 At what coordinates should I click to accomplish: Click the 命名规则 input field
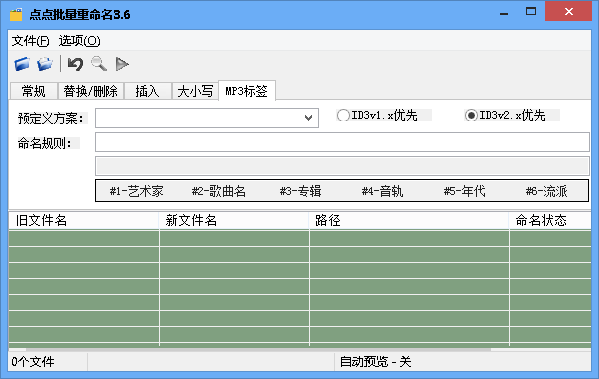pyautogui.click(x=342, y=142)
